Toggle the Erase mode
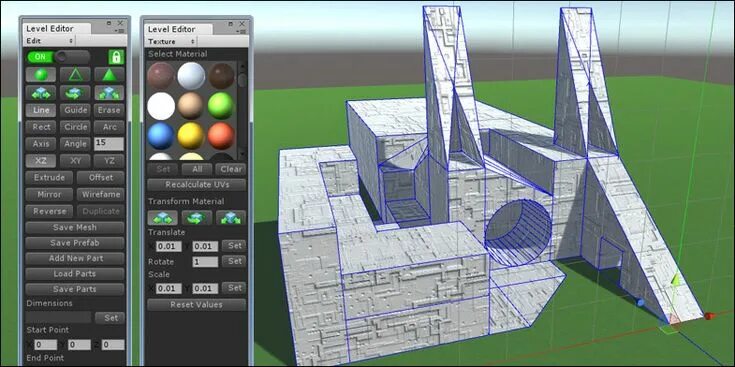735x367 pixels. click(x=109, y=111)
